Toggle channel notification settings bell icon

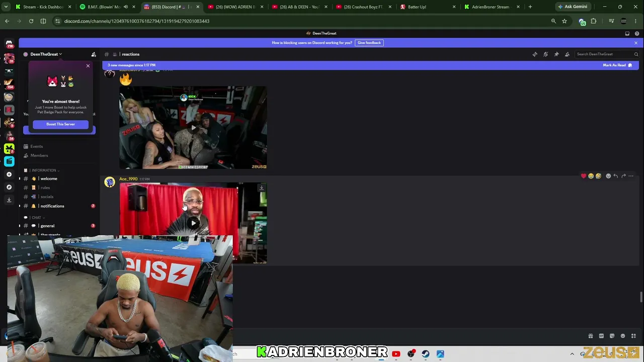point(545,54)
